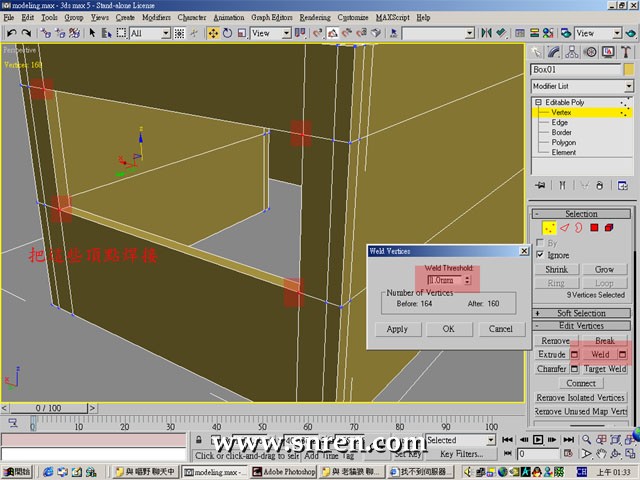Toggle the 3D Snap icon
The width and height of the screenshot is (640, 480).
pyautogui.click(x=318, y=33)
